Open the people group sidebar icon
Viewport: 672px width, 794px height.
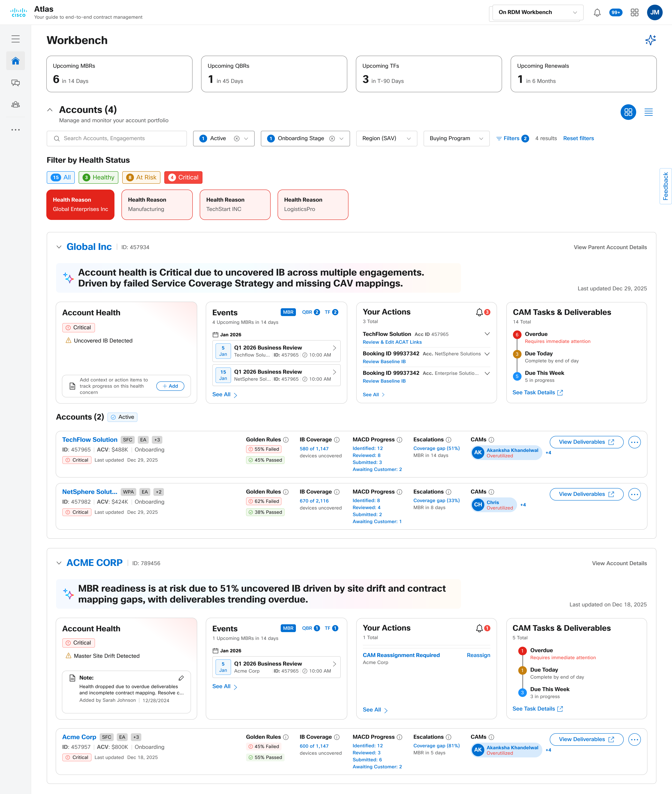point(16,104)
